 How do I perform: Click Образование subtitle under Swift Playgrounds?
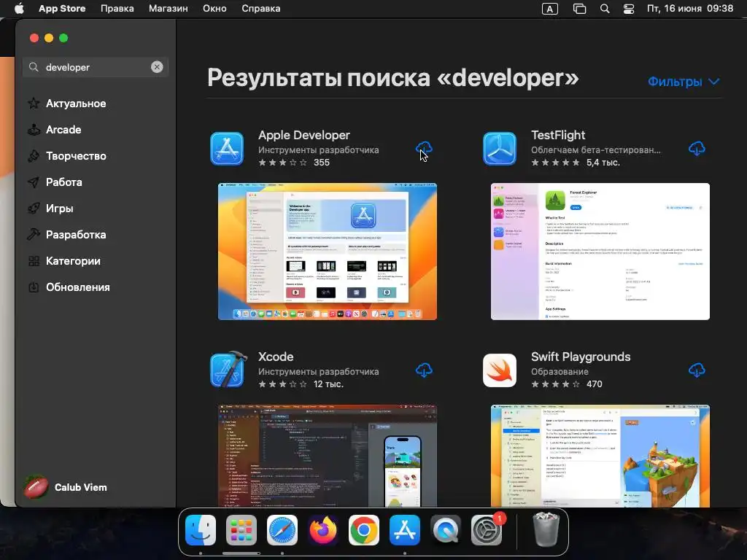560,371
